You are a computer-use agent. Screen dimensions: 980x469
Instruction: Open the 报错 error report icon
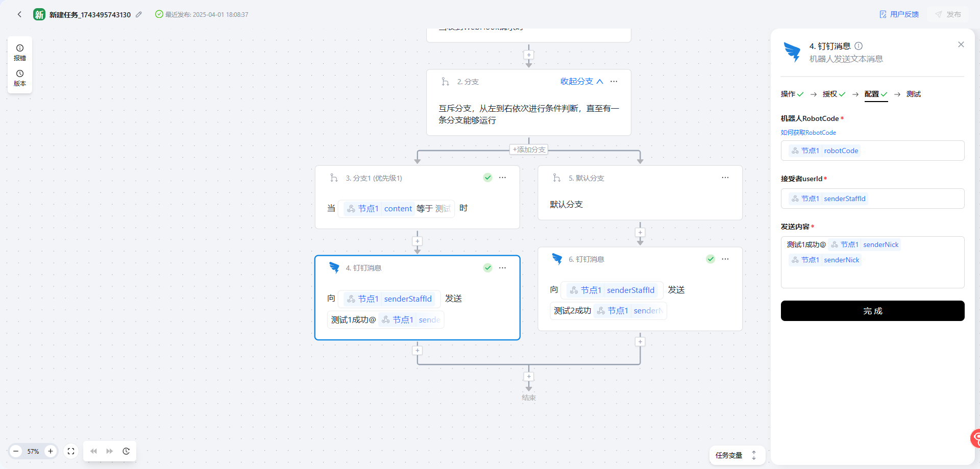[x=20, y=53]
